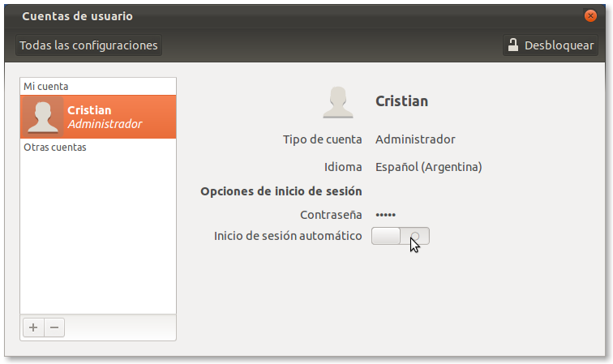Open the Español (Argentina) language selector
Screen dimensions: 613x364
click(428, 168)
